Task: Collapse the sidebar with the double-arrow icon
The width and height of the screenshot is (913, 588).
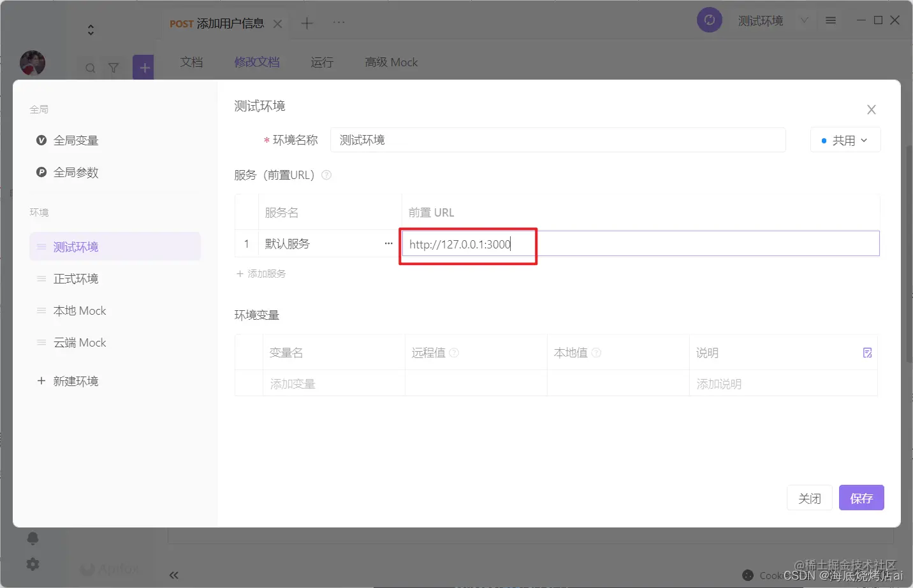Action: click(173, 575)
